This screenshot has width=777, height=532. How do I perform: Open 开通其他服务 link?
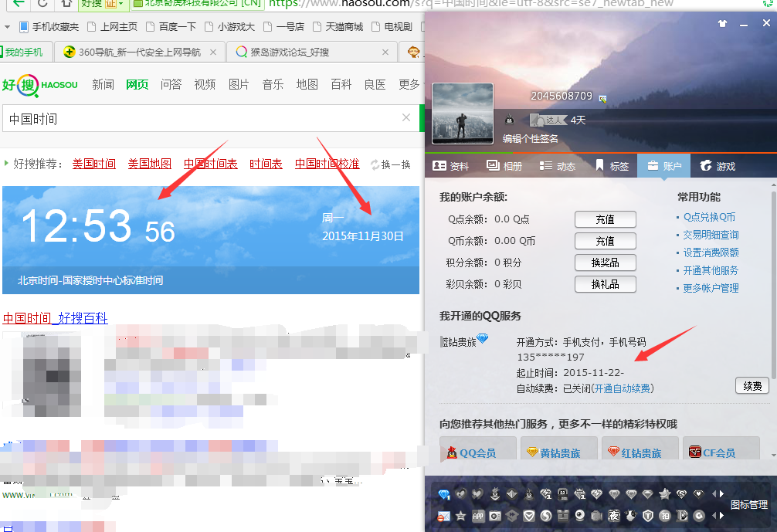pyautogui.click(x=711, y=270)
